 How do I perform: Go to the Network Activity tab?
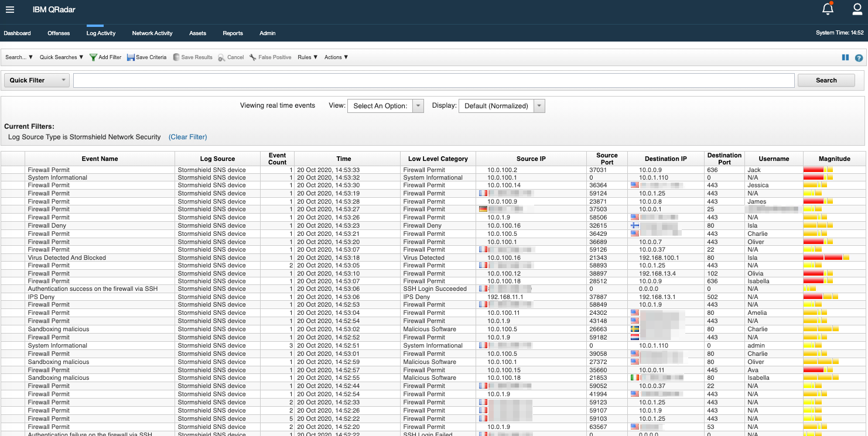(x=152, y=33)
